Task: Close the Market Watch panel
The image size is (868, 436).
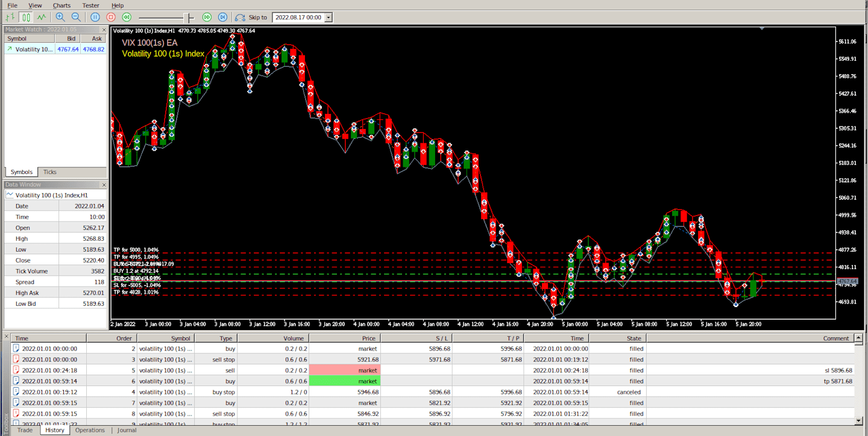Action: click(x=104, y=30)
